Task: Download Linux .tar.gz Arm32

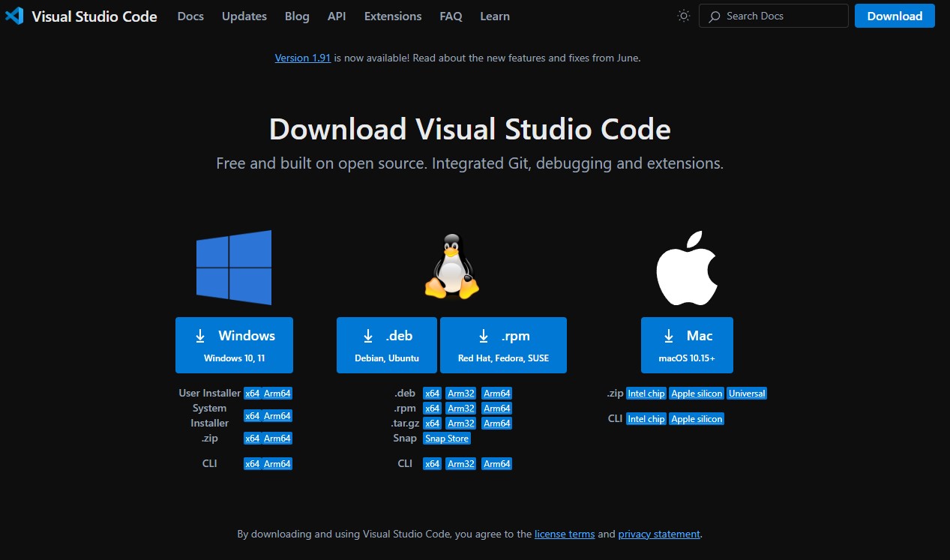Action: click(x=461, y=424)
